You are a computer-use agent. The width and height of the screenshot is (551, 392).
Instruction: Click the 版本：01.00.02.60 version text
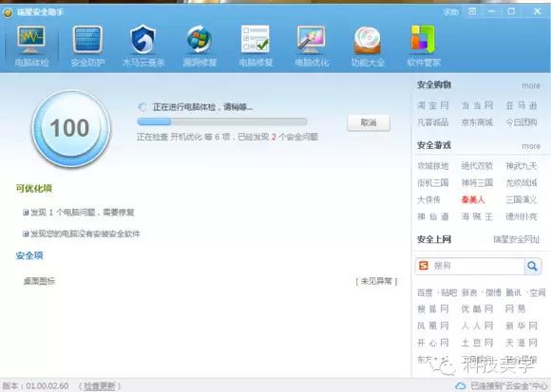pos(35,386)
